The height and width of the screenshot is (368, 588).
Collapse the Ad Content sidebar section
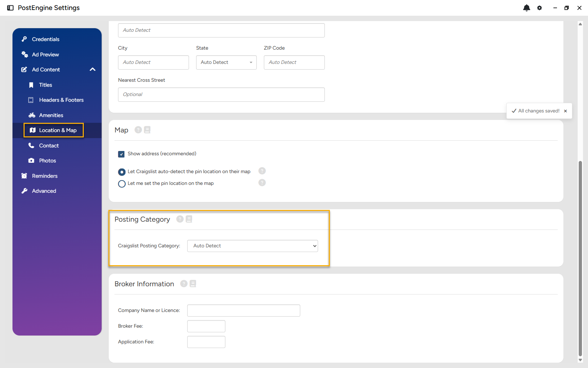[93, 70]
